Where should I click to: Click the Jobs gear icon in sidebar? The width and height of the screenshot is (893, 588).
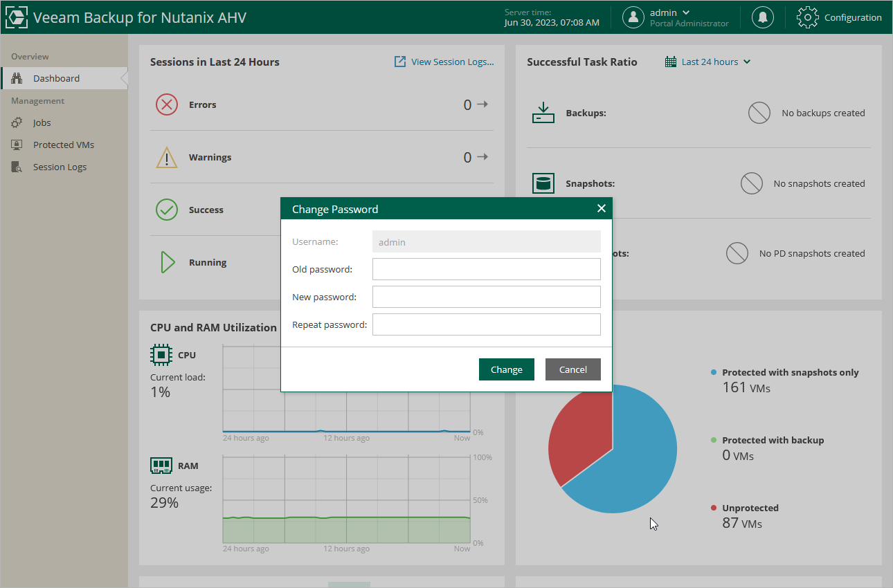(x=17, y=122)
